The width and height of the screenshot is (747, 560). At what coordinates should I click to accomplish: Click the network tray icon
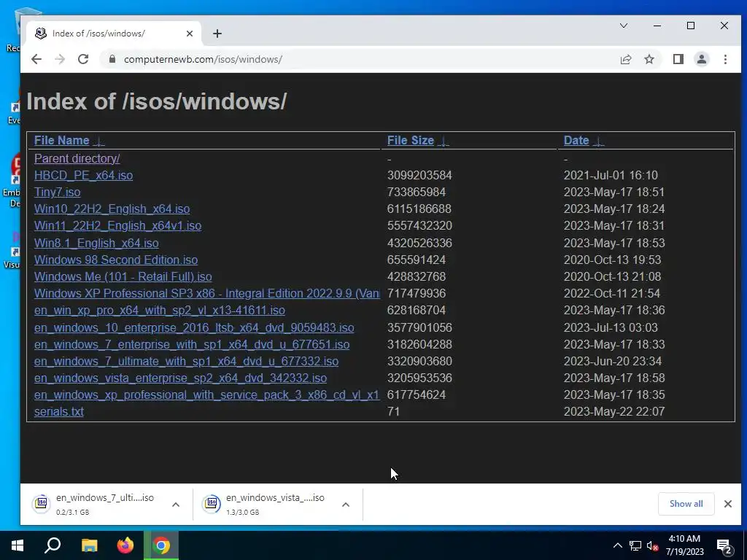pos(635,545)
